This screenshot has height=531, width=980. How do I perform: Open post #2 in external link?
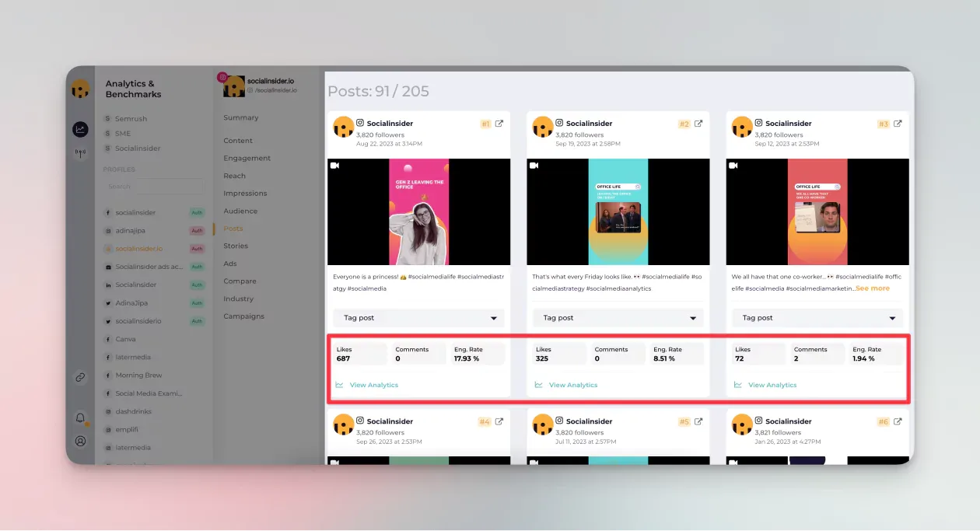[x=698, y=124]
